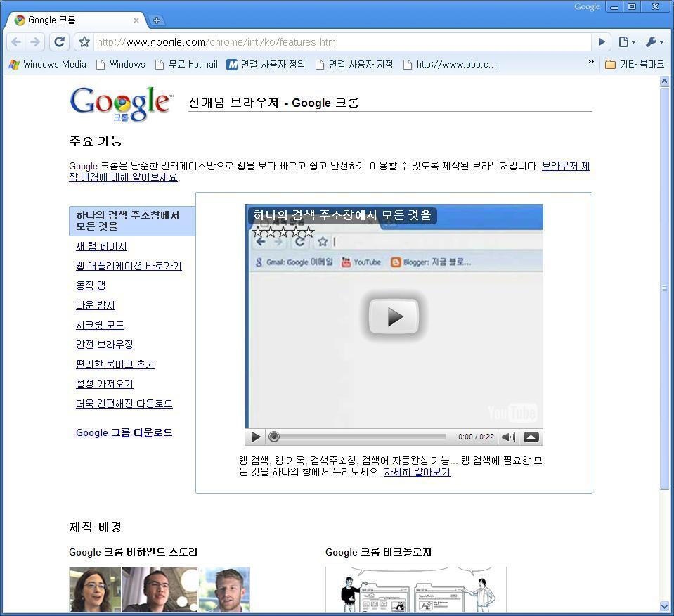Expand hidden bookmarks with the chevron
Viewport: 674px width, 616px height.
click(x=590, y=62)
